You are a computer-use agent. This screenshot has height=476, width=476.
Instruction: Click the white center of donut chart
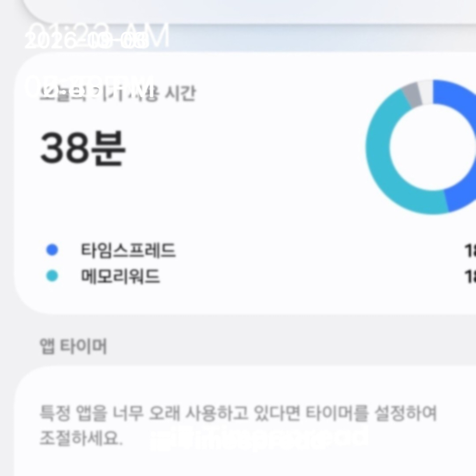click(x=433, y=147)
